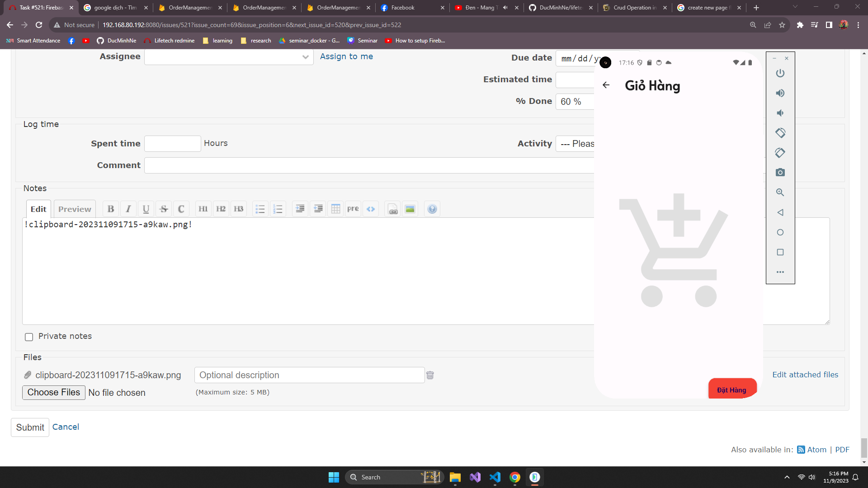The image size is (868, 488).
Task: Take emulator screenshot with camera icon
Action: (x=780, y=173)
